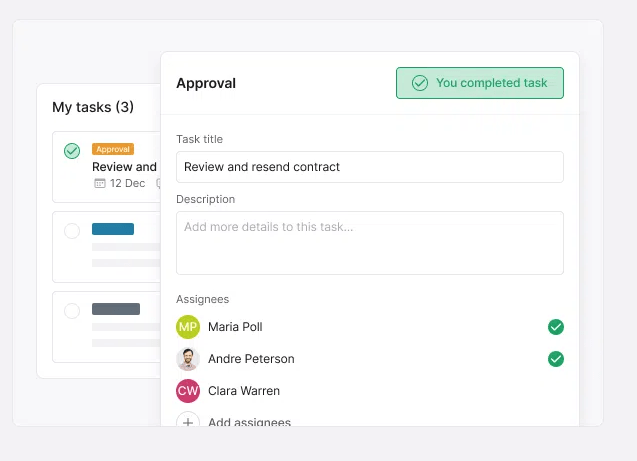
Task: Check the blue-tagged task's circle
Action: (x=72, y=231)
